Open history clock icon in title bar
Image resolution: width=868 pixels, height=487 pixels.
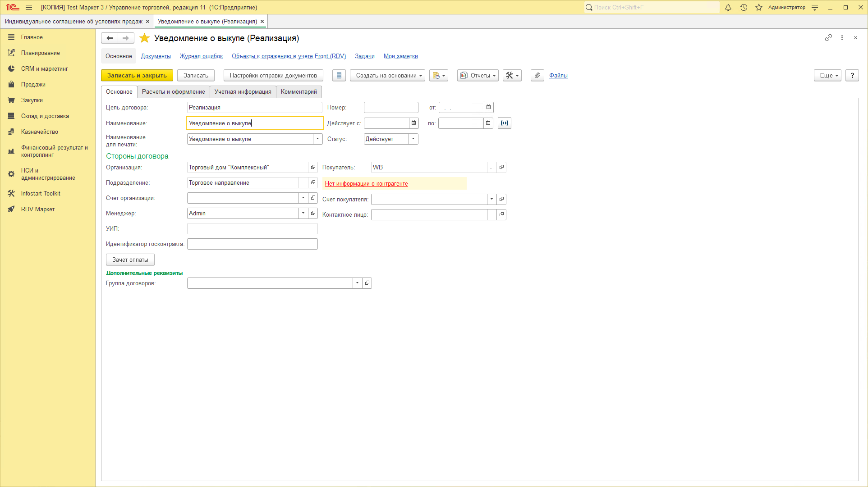(x=744, y=7)
